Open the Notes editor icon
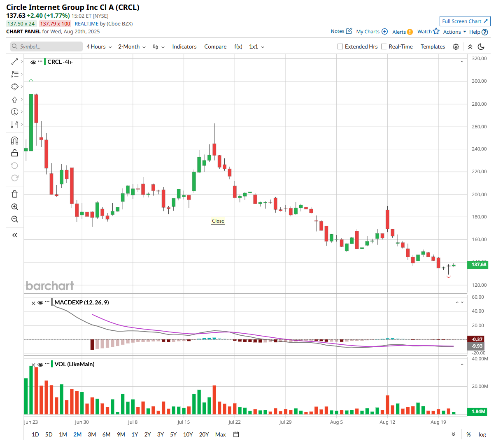496x448 pixels. pyautogui.click(x=349, y=31)
